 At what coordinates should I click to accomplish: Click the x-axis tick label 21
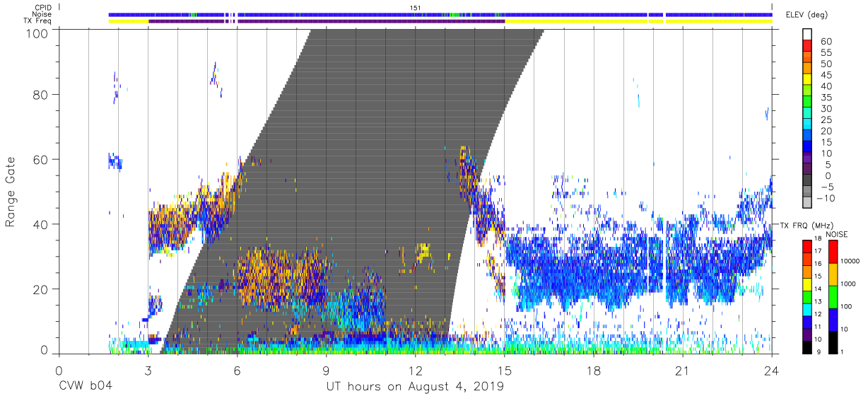click(683, 371)
